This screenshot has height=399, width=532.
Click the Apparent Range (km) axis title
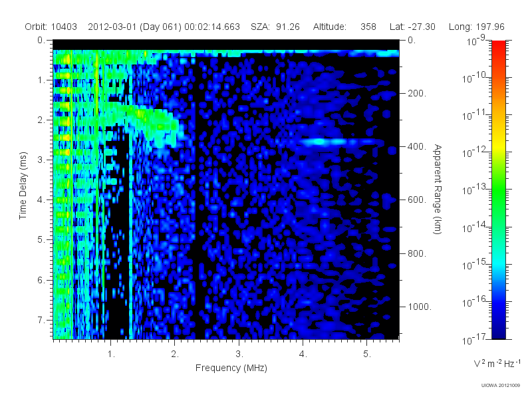[x=438, y=189]
